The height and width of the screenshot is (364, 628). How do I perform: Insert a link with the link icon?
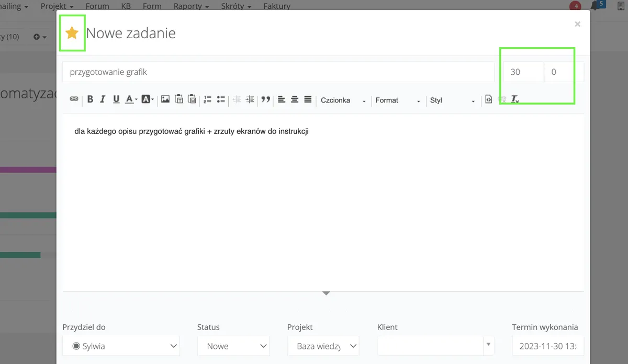tap(74, 99)
